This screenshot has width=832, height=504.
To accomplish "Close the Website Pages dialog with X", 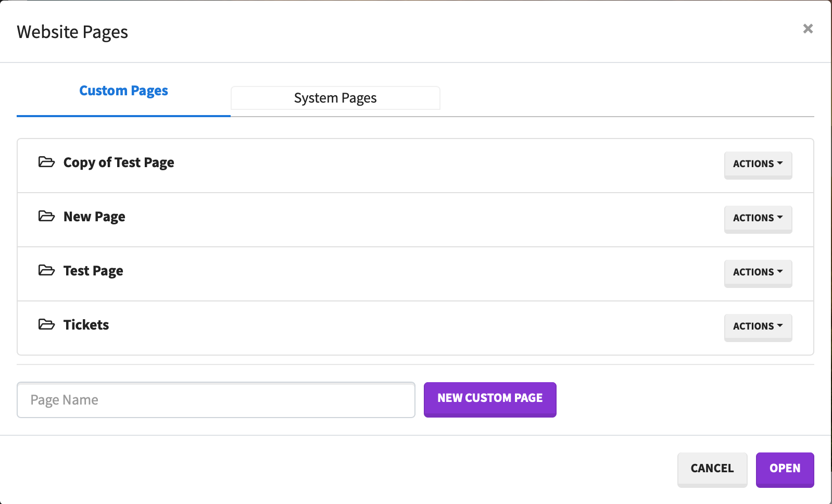I will pyautogui.click(x=808, y=29).
